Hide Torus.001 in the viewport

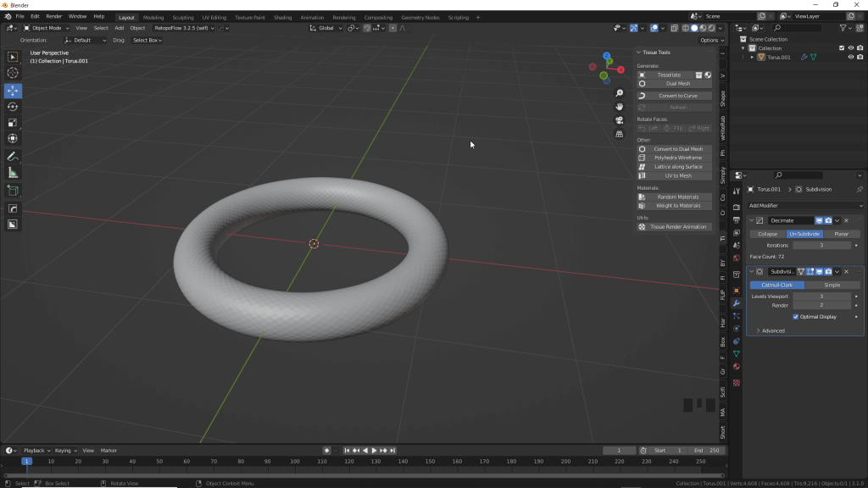[851, 57]
